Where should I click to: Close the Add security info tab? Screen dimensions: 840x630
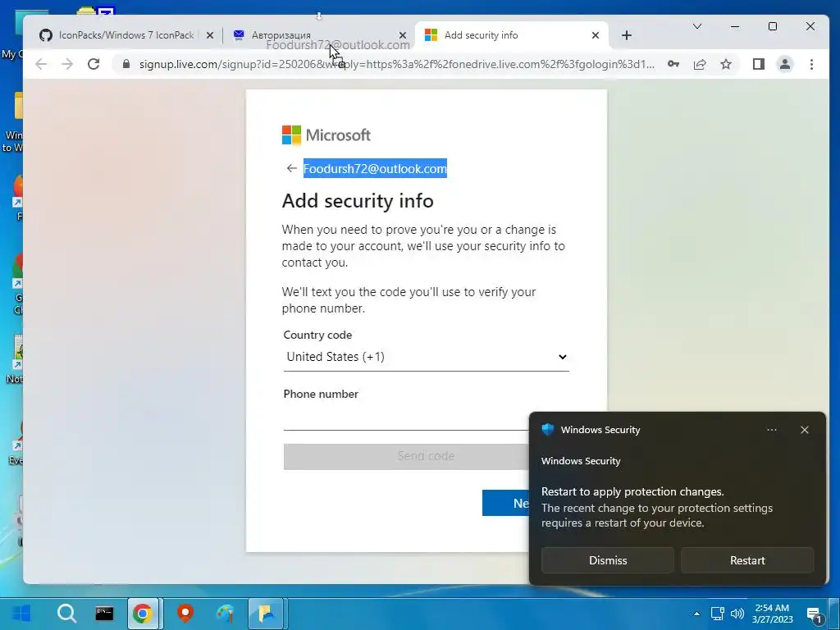(596, 35)
